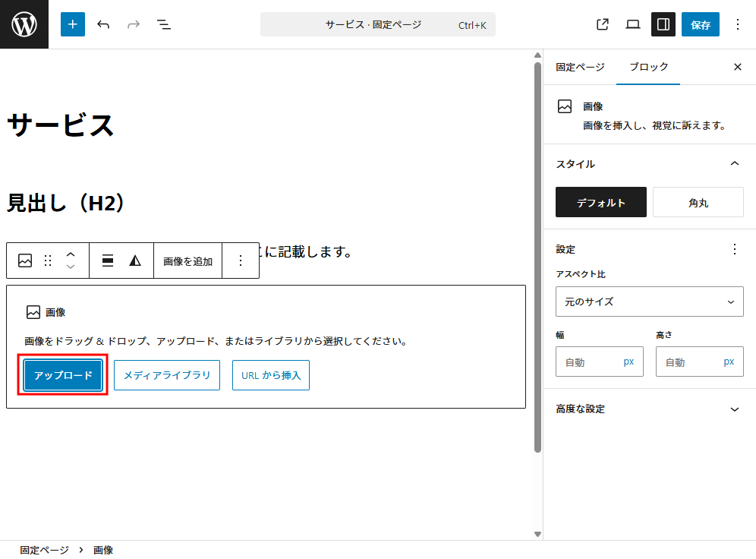Viewport: 756px width, 559px height.
Task: Open the top-right options kebab menu
Action: coord(737,24)
